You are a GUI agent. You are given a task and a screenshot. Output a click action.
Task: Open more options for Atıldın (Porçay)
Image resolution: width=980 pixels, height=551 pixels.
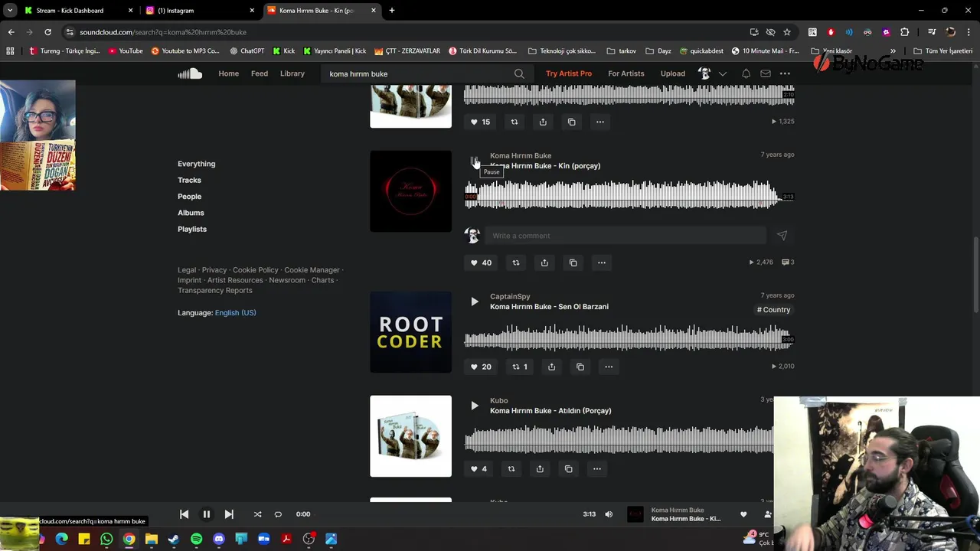[x=597, y=469]
